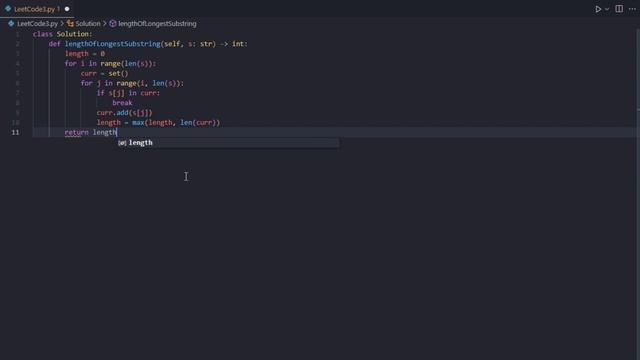The width and height of the screenshot is (640, 360).
Task: Click the unsaved dot on LeetCode3.py tab
Action: coord(67,9)
